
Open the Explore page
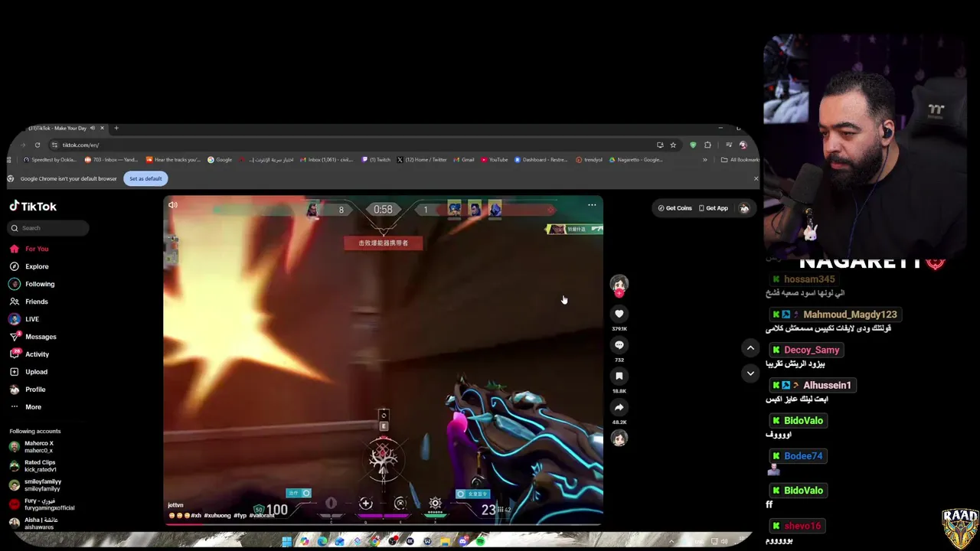29,266
